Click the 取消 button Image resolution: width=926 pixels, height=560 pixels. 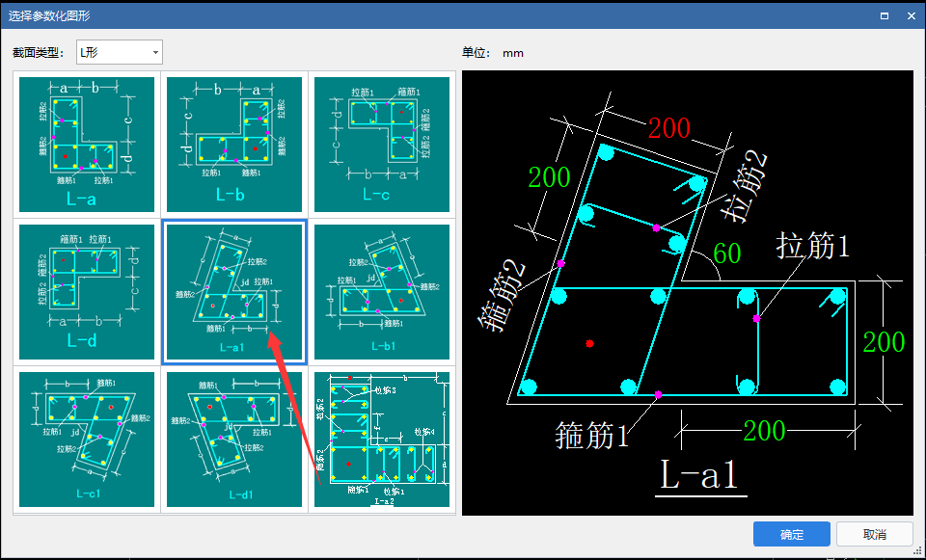tap(875, 535)
